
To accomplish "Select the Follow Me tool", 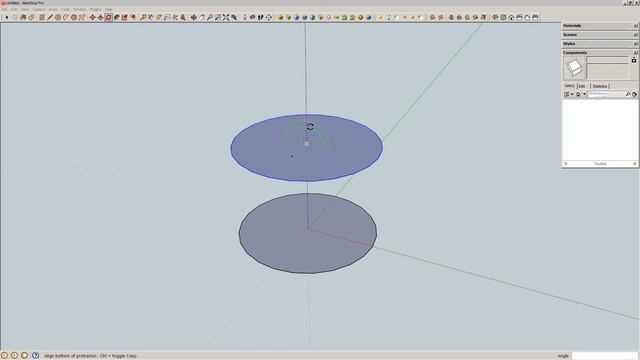I will (116, 17).
